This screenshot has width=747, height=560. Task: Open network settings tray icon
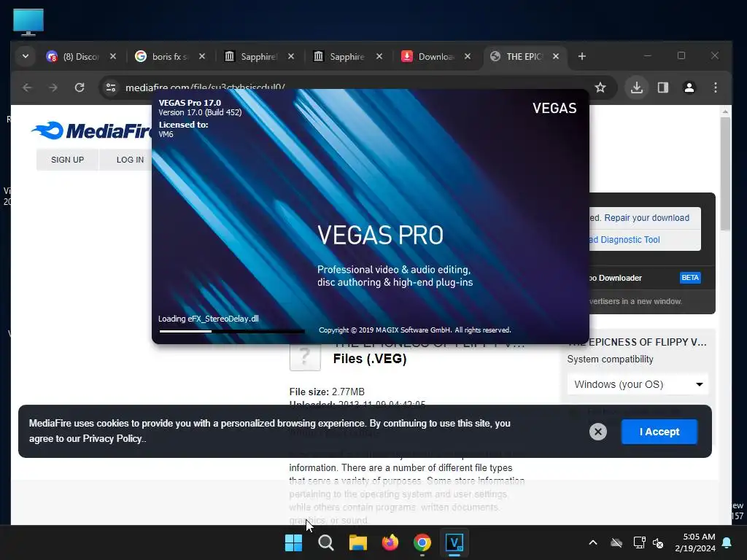(639, 542)
